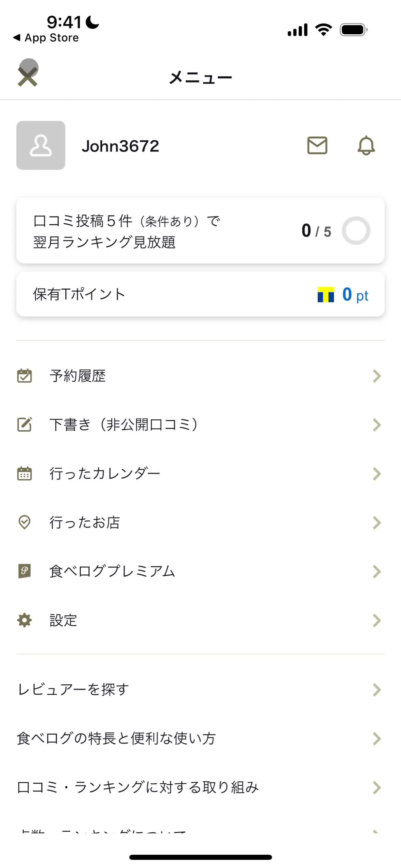Tap the John3672 username text
This screenshot has width=401, height=868.
pos(120,146)
